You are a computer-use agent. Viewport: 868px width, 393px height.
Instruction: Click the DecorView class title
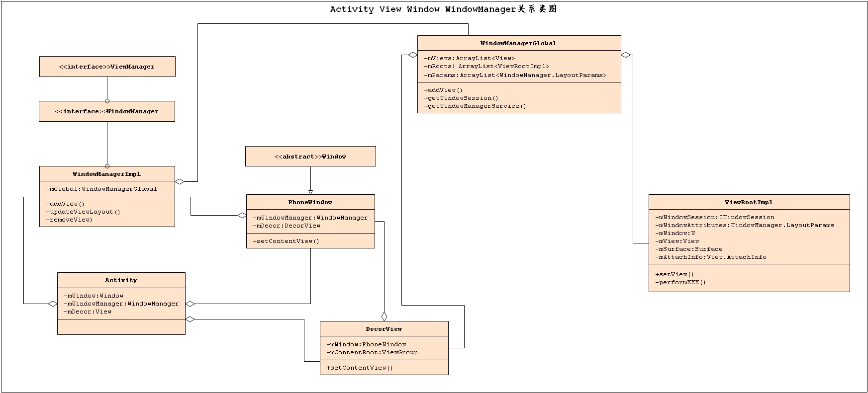pyautogui.click(x=384, y=329)
